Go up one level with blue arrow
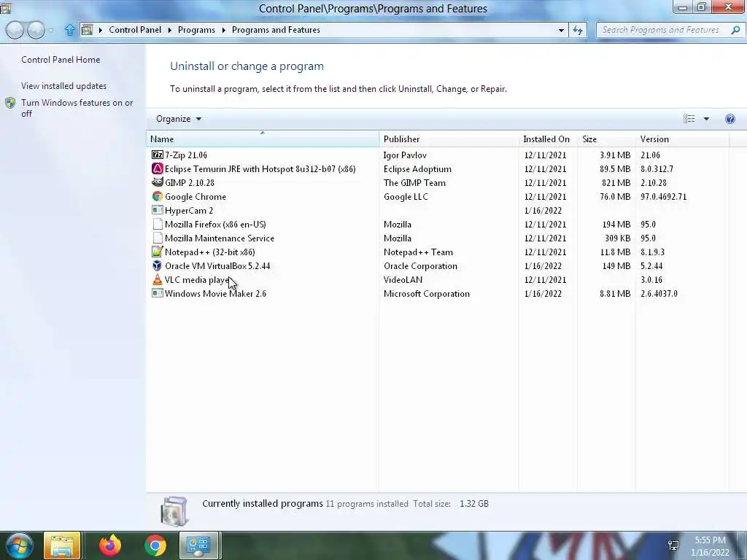Image resolution: width=747 pixels, height=560 pixels. click(69, 30)
